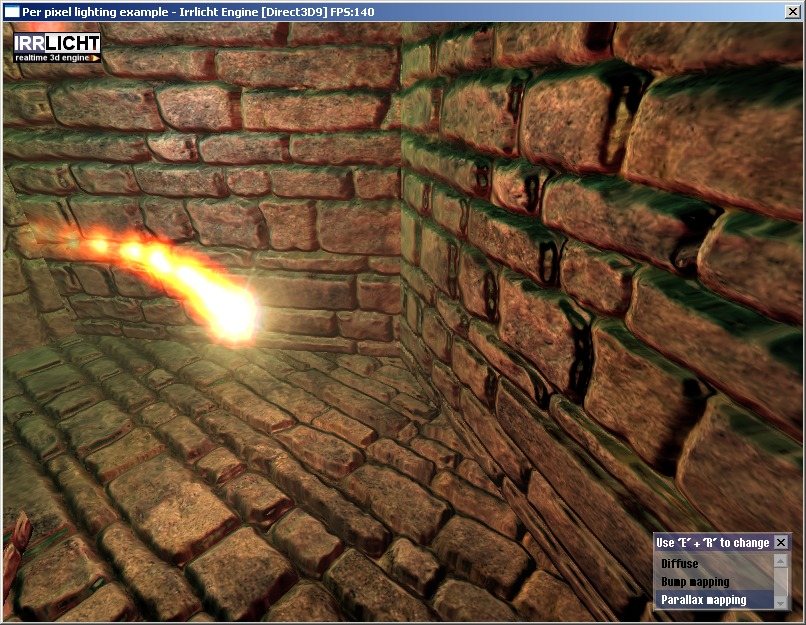
Task: Click the "Use 'E' + 'R' to change" title bar
Action: [x=710, y=542]
